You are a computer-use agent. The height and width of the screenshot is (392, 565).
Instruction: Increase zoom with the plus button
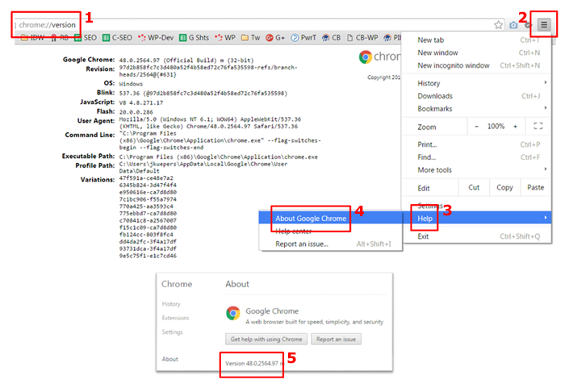point(514,127)
